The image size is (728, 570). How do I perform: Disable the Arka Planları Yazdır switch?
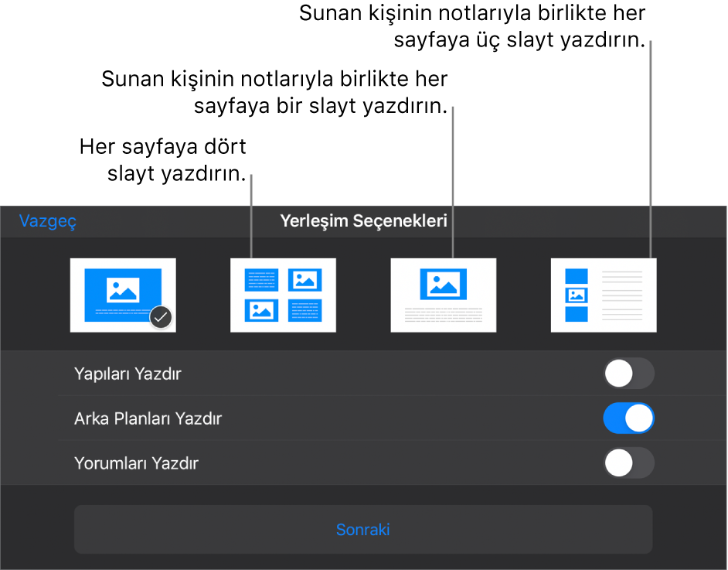click(628, 418)
